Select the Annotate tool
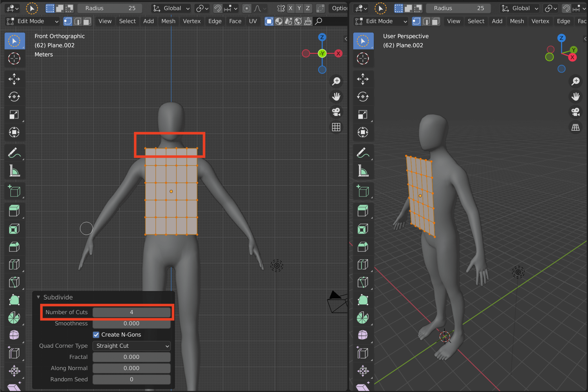 click(15, 152)
